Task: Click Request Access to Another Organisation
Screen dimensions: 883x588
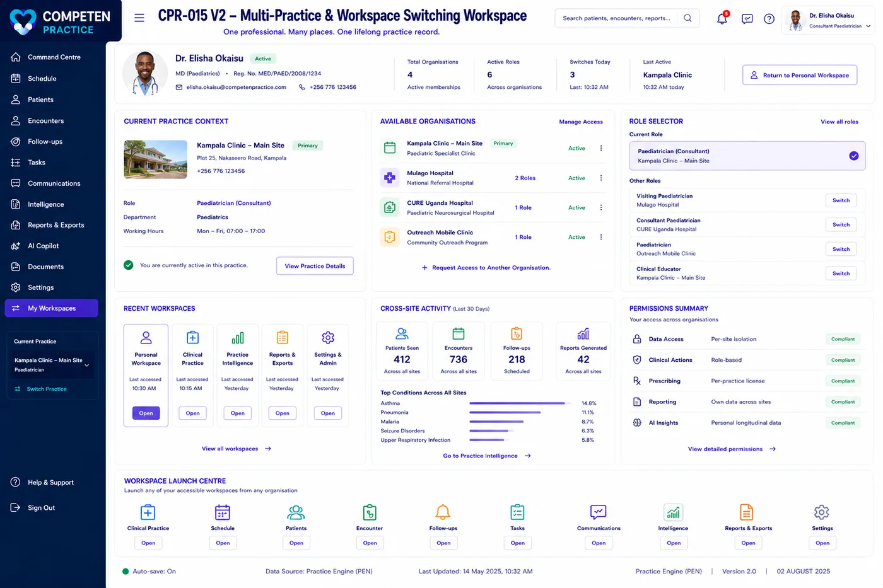Action: pos(486,268)
